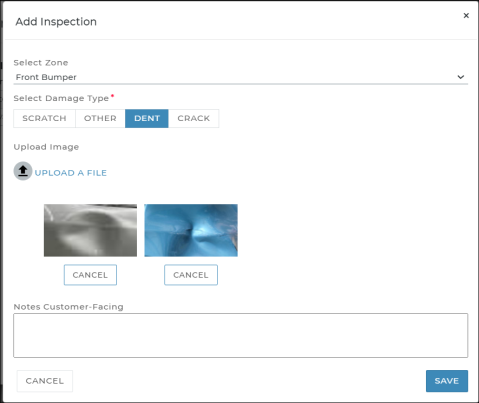Toggle the DENT damage type option
Viewport: 479px width, 403px height.
(147, 118)
